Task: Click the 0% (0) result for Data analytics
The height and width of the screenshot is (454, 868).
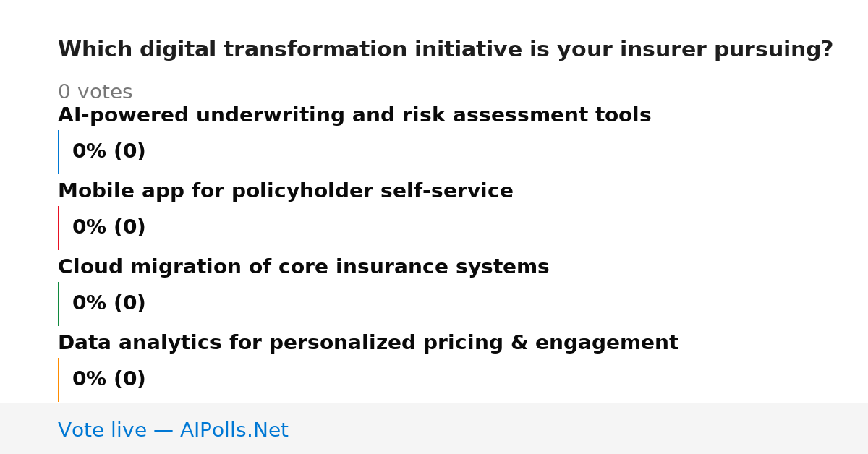Action: [109, 380]
